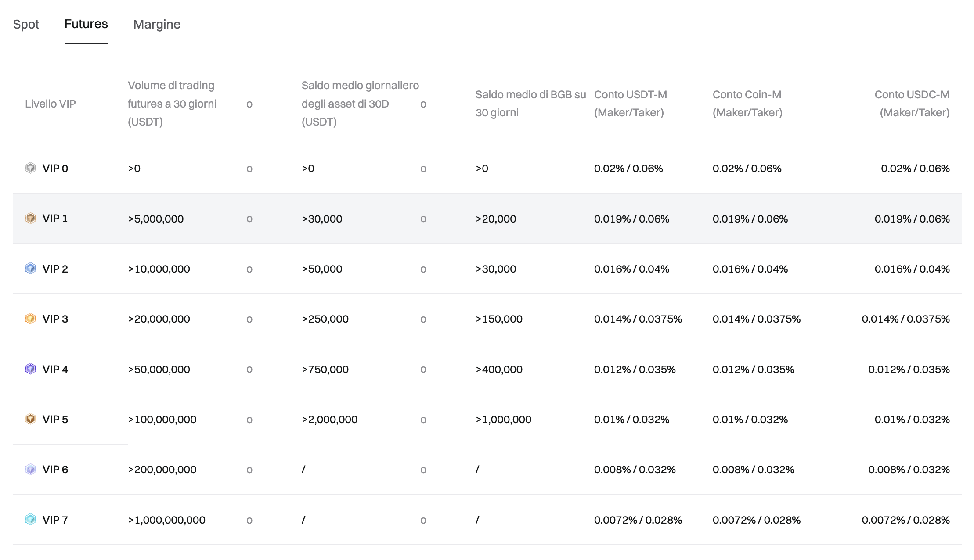Select the >20,000,000 trading volume cell

click(159, 319)
